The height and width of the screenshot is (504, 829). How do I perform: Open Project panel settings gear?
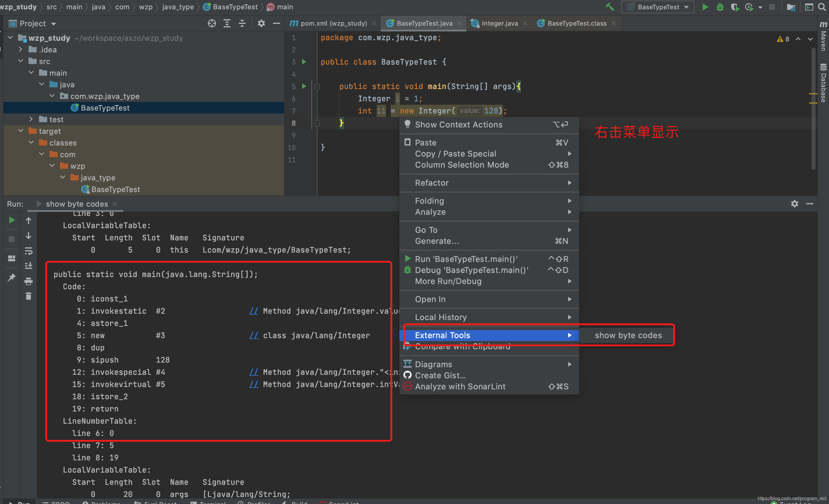click(x=261, y=23)
